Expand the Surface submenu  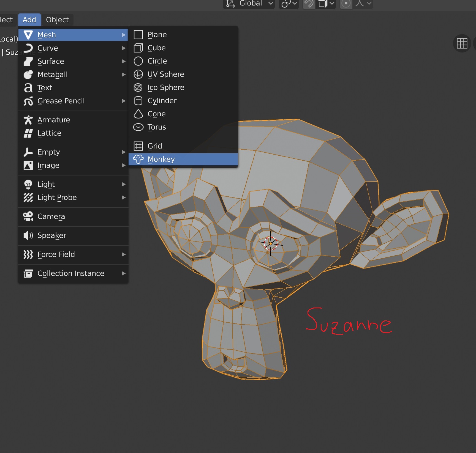[x=73, y=61]
